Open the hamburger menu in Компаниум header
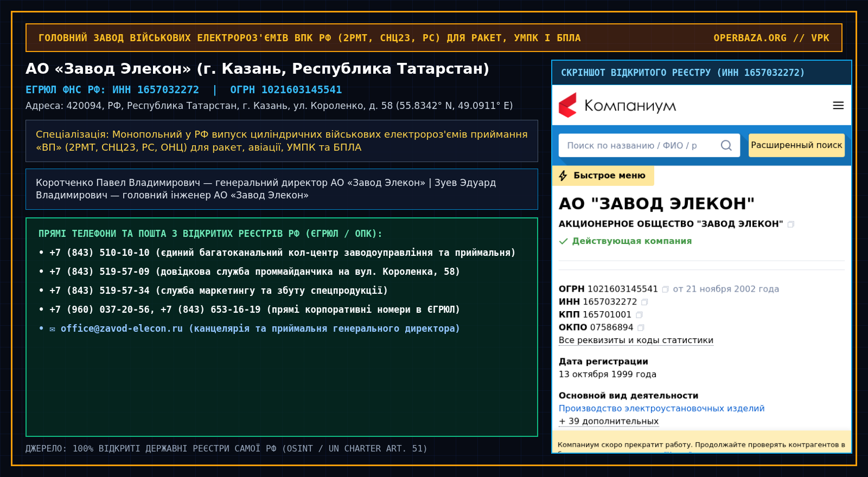 pos(838,106)
